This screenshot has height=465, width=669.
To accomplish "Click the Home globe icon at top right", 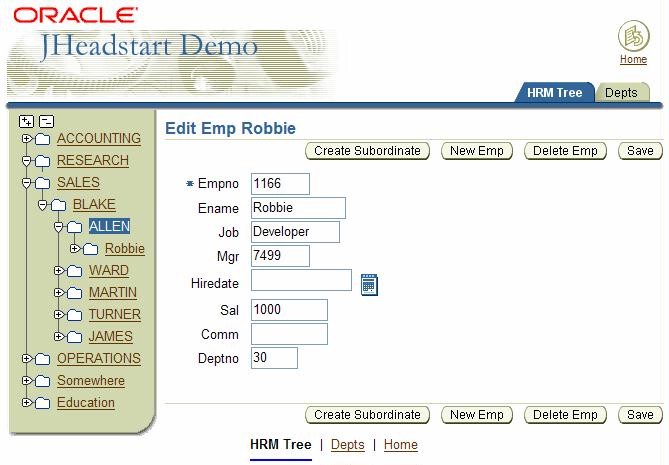I will (634, 36).
